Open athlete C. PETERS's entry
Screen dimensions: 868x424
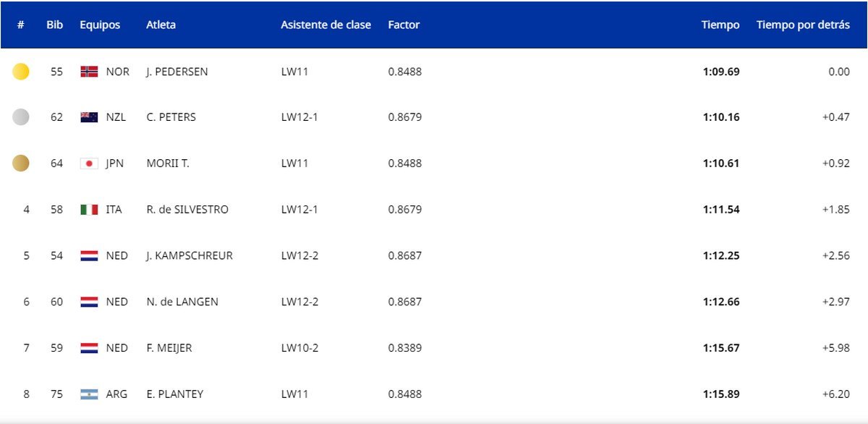[171, 117]
